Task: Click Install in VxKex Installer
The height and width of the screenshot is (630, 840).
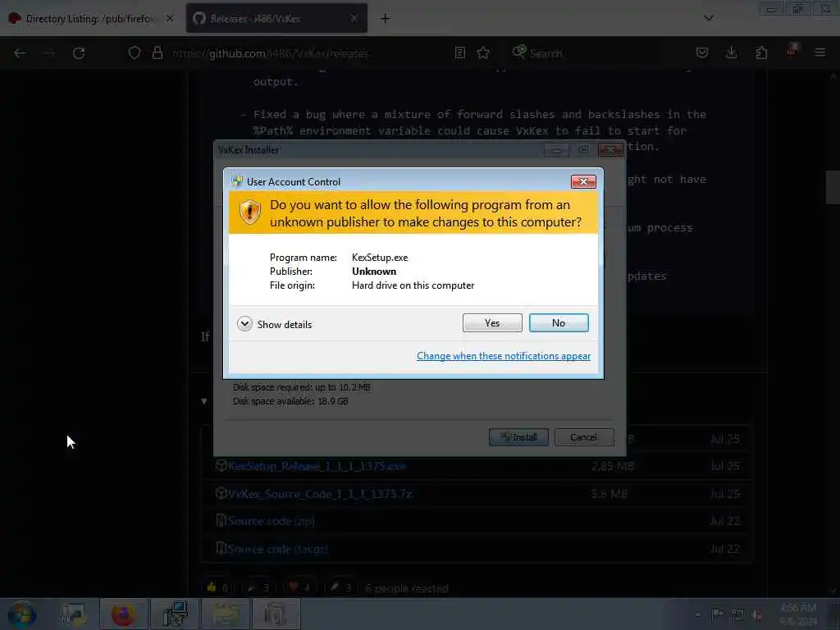Action: (x=518, y=437)
